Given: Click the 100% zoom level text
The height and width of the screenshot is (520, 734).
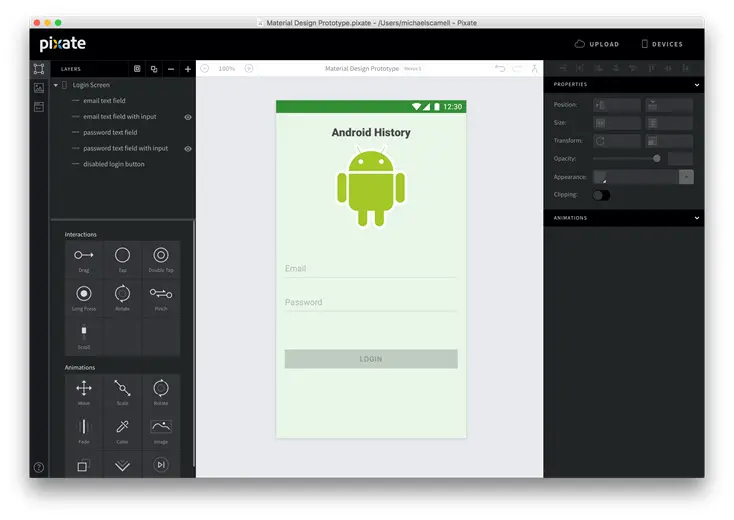Looking at the screenshot, I should pos(227,69).
